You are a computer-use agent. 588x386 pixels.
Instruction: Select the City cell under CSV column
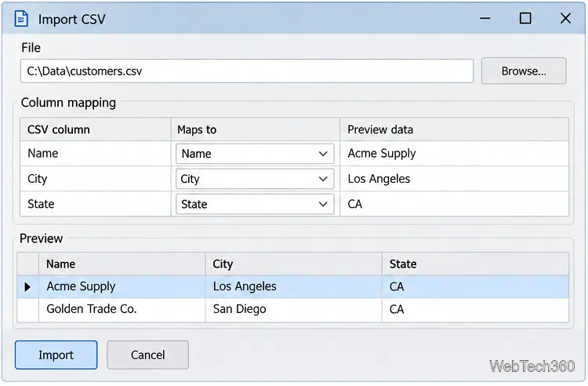tap(96, 179)
